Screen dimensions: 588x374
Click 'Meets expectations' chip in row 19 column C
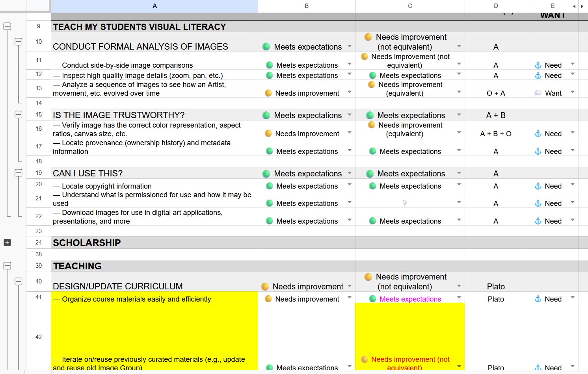click(406, 173)
